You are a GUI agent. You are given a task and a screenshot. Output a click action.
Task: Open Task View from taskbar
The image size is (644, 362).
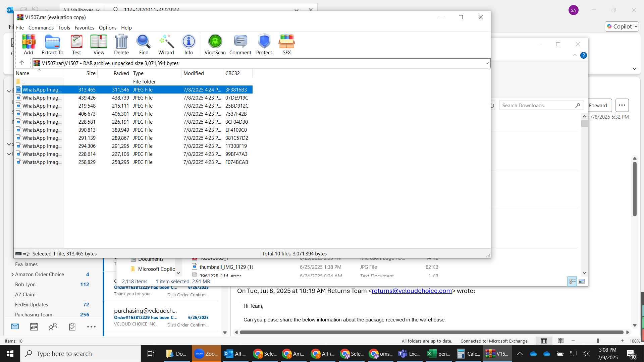151,354
